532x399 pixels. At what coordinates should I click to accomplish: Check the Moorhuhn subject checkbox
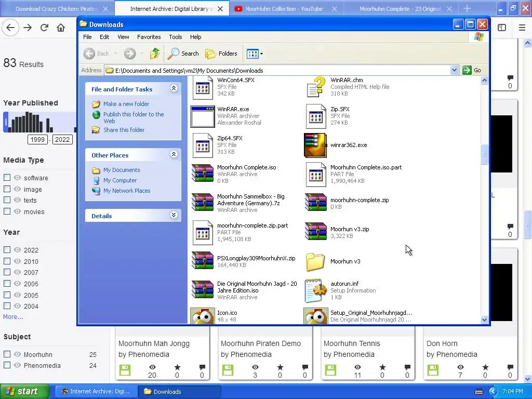(7, 354)
